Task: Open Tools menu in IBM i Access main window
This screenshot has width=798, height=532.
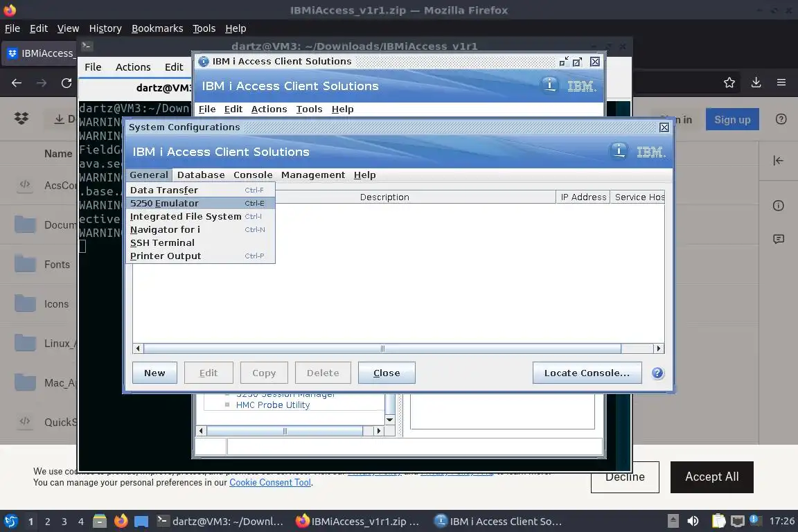Action: pos(309,109)
